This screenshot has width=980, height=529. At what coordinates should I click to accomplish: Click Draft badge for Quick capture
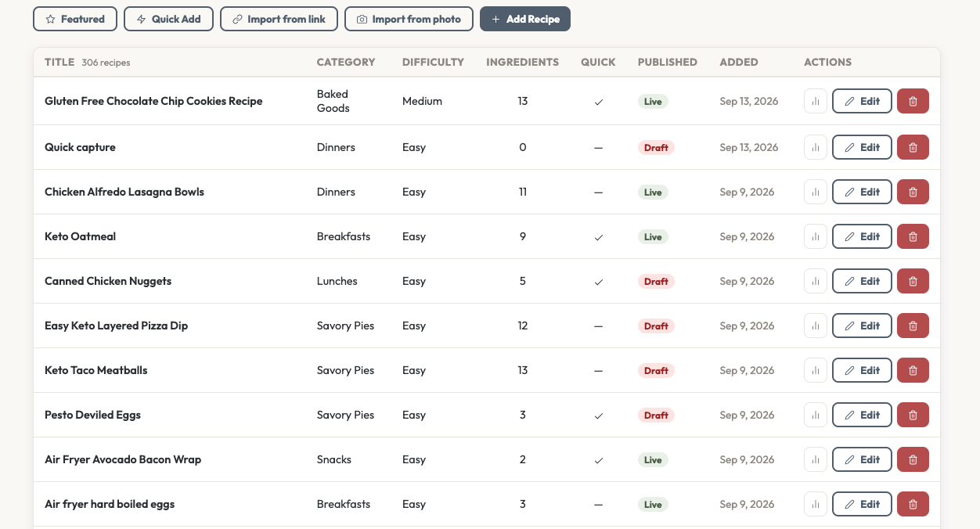(x=656, y=147)
